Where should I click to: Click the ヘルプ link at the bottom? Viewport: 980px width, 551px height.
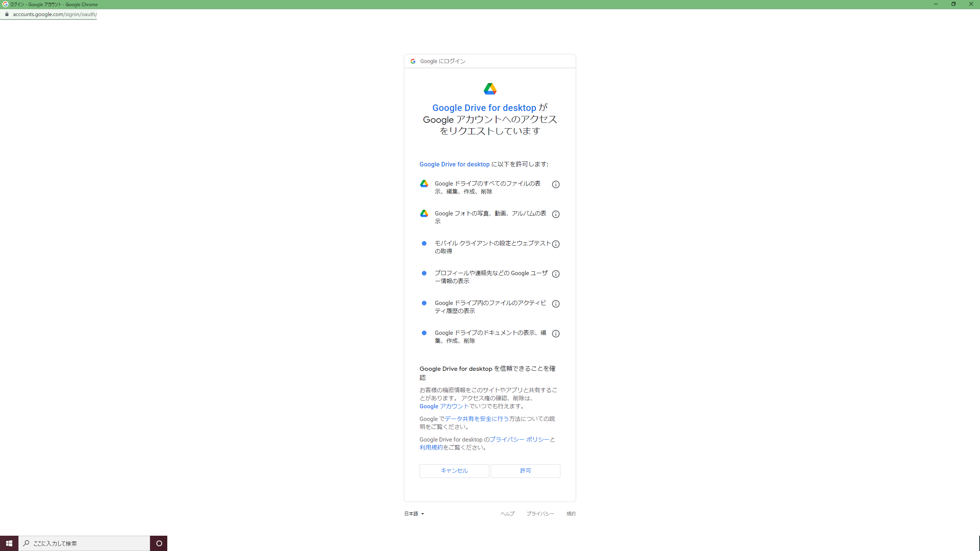507,514
